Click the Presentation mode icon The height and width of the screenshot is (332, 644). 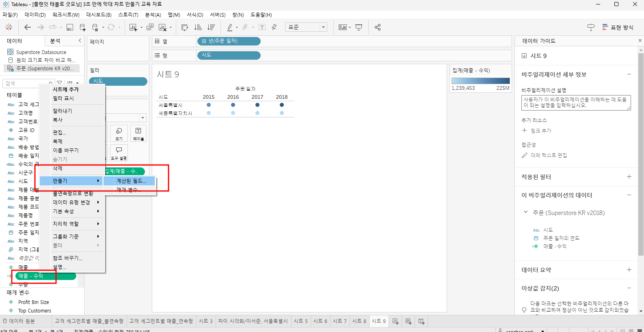tap(359, 27)
